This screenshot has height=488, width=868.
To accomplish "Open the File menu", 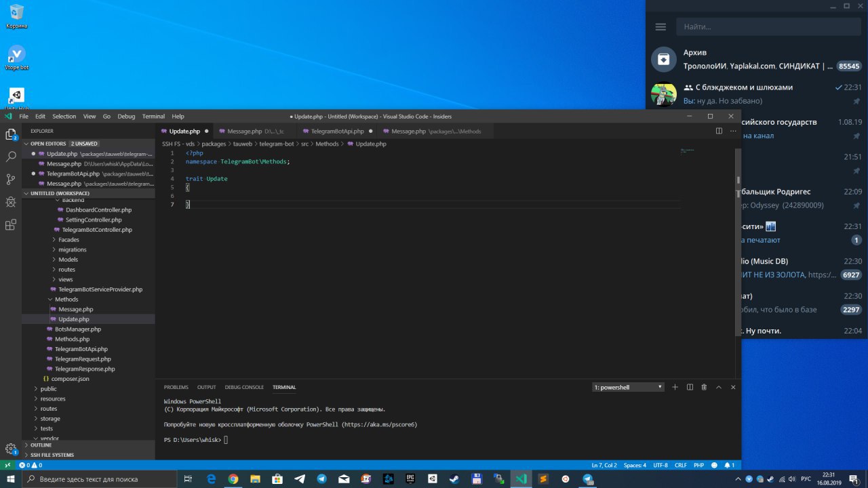I will [24, 117].
